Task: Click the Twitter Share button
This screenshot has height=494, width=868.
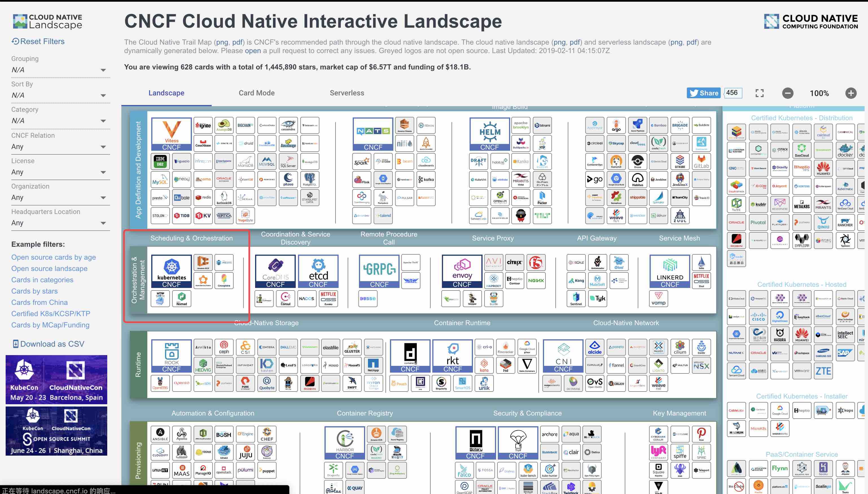Action: tap(703, 93)
